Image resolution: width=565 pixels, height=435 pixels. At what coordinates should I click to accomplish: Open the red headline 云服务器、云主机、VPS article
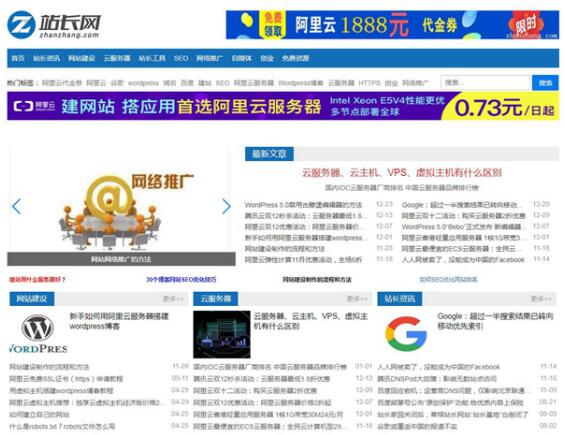pyautogui.click(x=401, y=173)
